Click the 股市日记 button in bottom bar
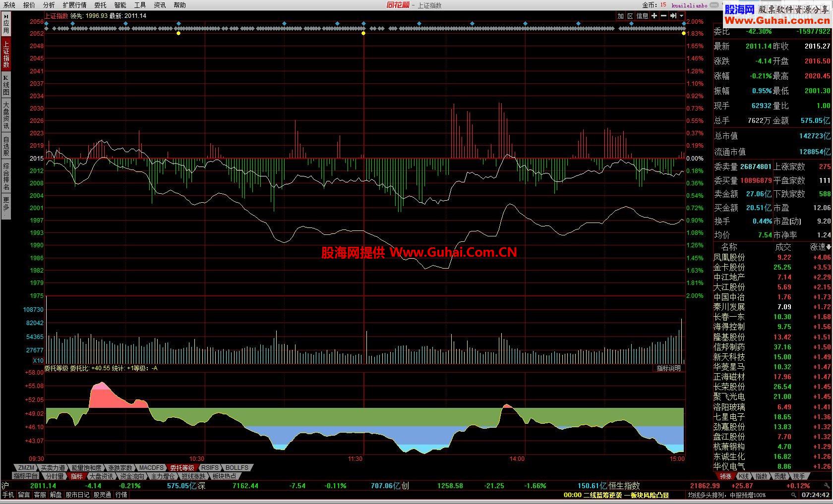 point(77,495)
